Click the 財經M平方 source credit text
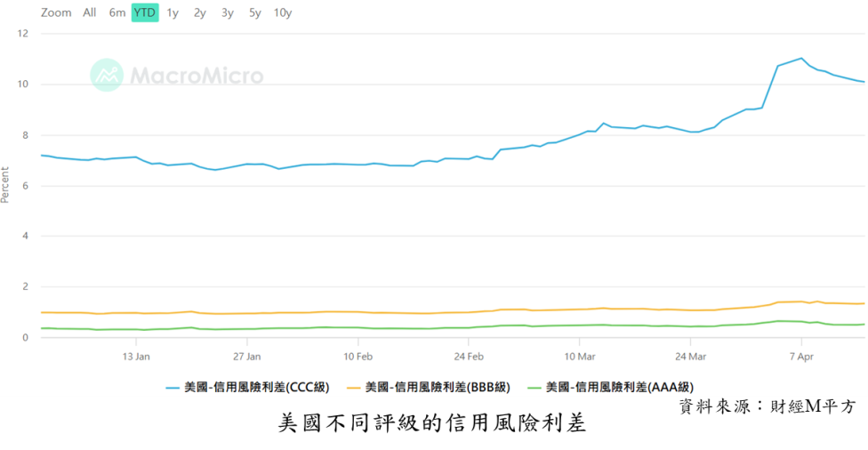The image size is (868, 450). click(813, 406)
